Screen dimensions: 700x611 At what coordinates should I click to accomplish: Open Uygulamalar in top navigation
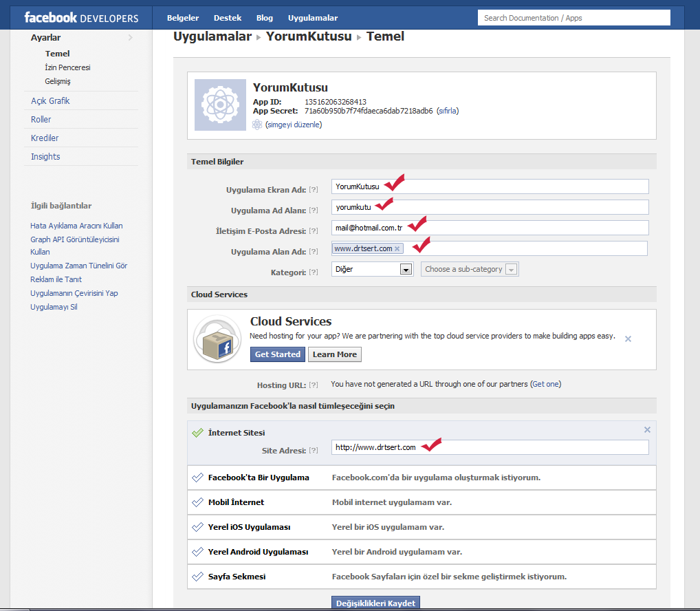[312, 18]
